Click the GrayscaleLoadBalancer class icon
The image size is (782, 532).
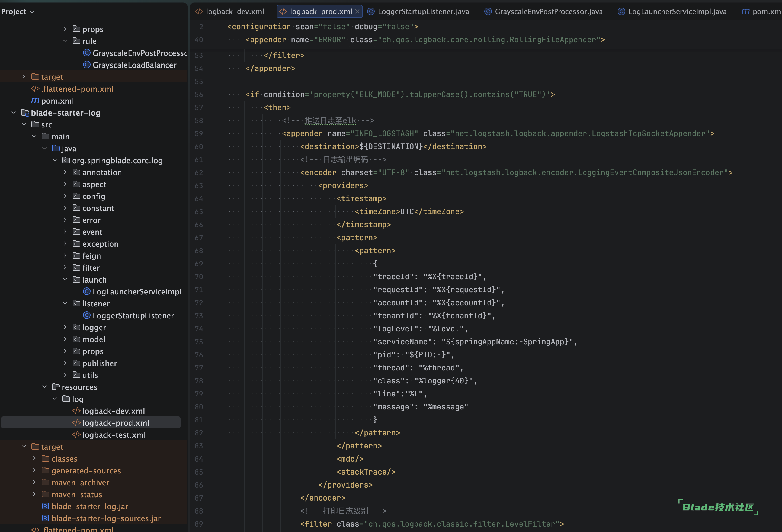(x=86, y=65)
